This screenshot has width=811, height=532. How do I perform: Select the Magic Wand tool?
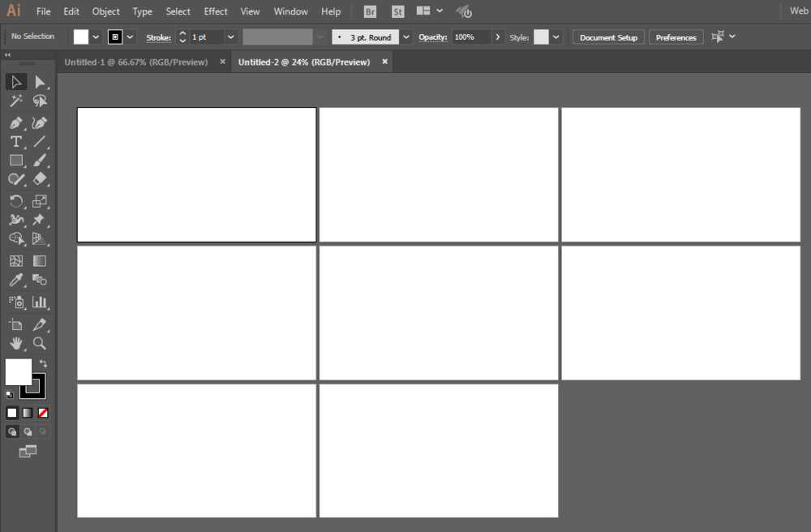pos(15,101)
